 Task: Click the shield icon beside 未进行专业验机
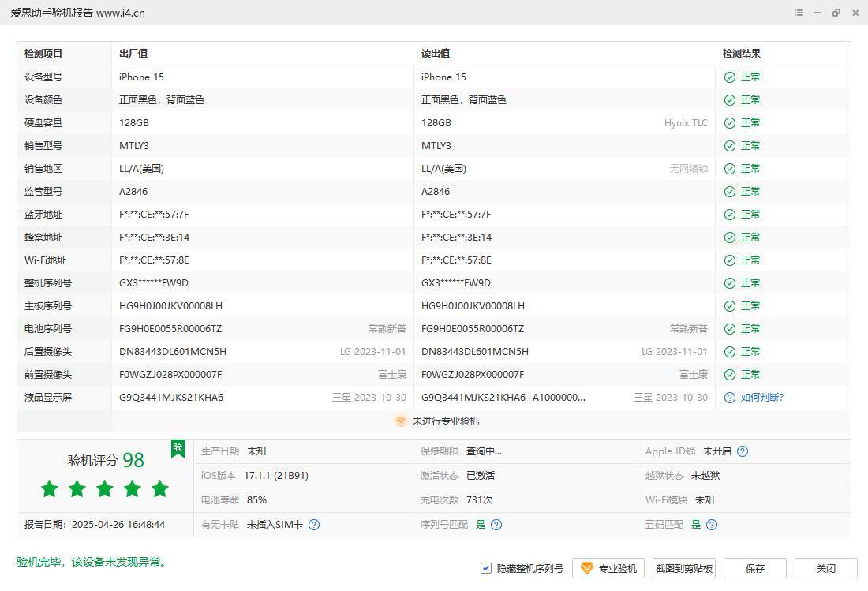click(401, 421)
